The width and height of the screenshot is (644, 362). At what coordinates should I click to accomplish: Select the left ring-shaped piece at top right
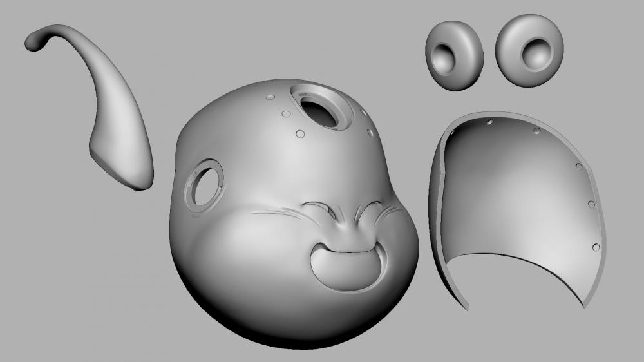[x=454, y=55]
